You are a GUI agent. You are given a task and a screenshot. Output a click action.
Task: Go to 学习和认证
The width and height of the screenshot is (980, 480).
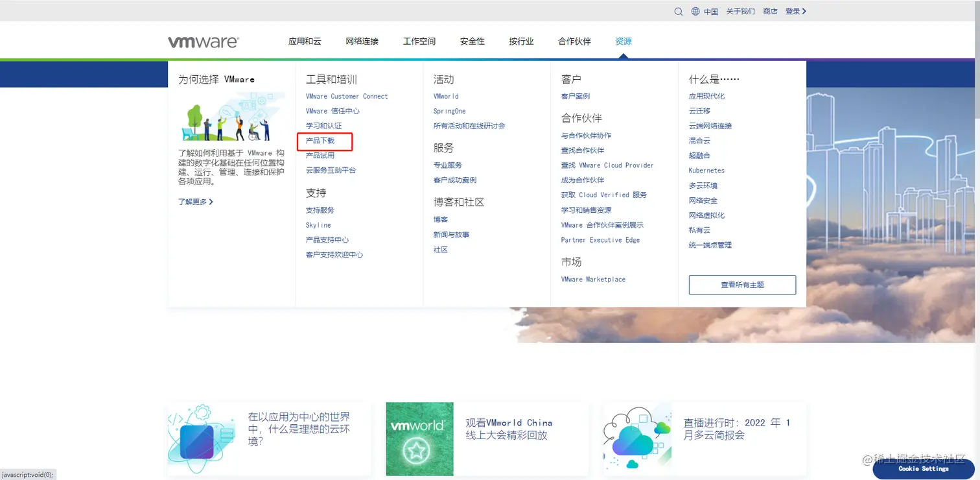click(323, 126)
